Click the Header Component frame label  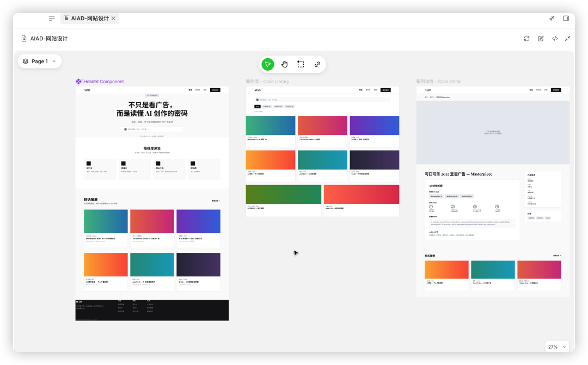103,81
